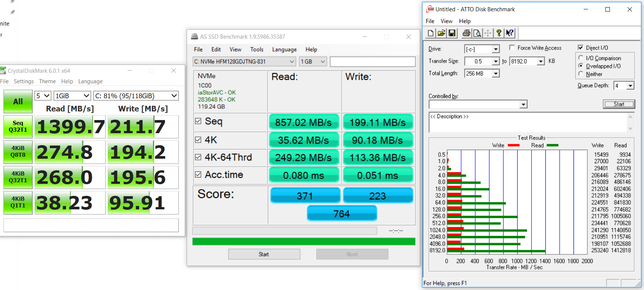Open the View menu in ATTO
This screenshot has width=644, height=290.
446,21
